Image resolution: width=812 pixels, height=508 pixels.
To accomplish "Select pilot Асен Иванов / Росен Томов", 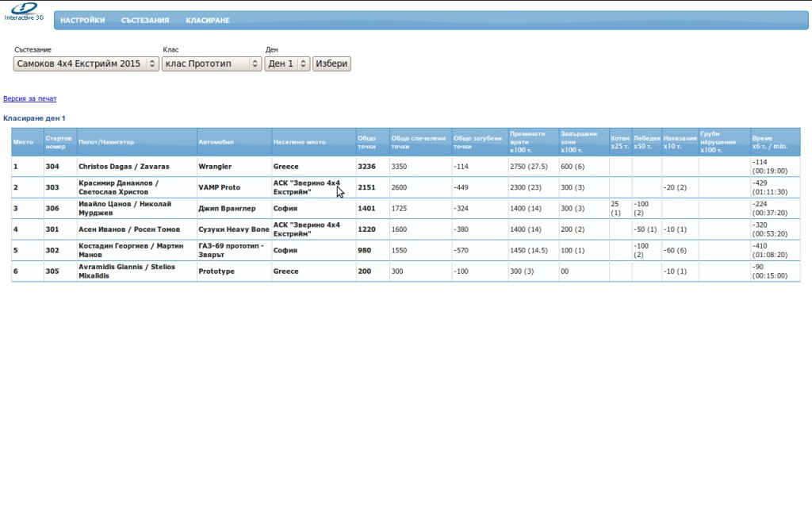I will [129, 229].
